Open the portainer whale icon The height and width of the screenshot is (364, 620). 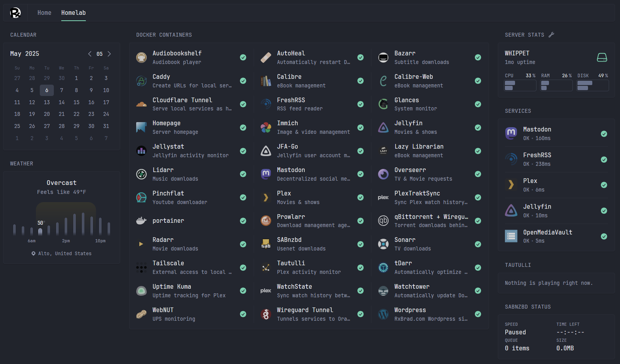coord(141,221)
